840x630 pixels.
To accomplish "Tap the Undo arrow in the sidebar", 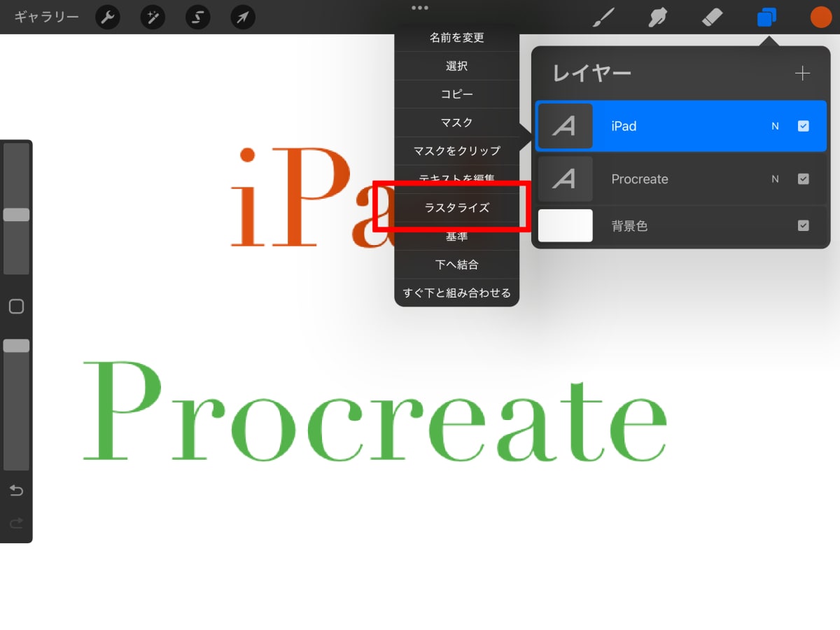I will coord(16,491).
